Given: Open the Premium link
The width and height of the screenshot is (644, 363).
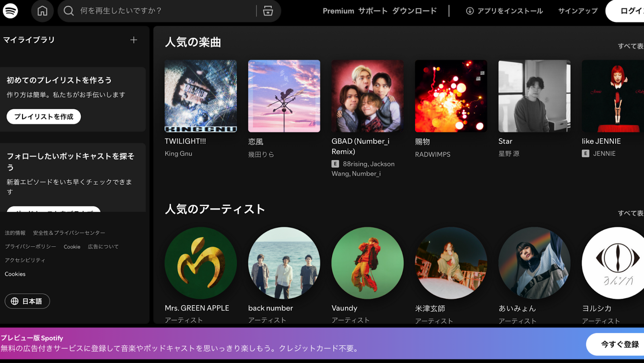Looking at the screenshot, I should click(339, 11).
